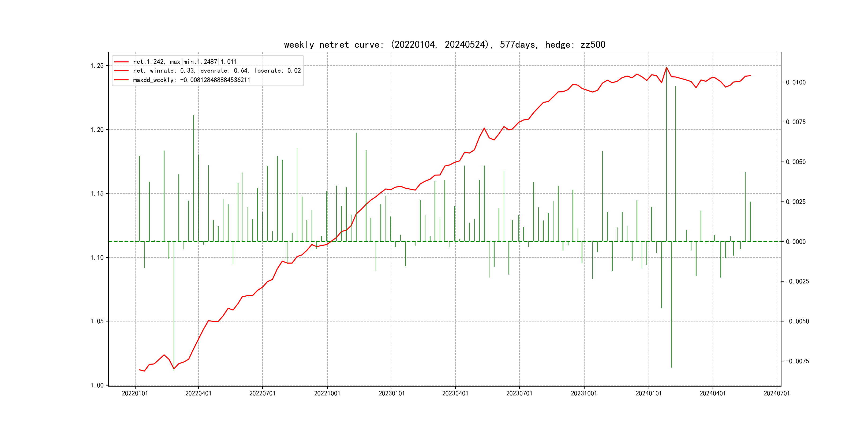Image resolution: width=868 pixels, height=434 pixels.
Task: Click the 20240101 x-axis date label
Action: [x=649, y=393]
